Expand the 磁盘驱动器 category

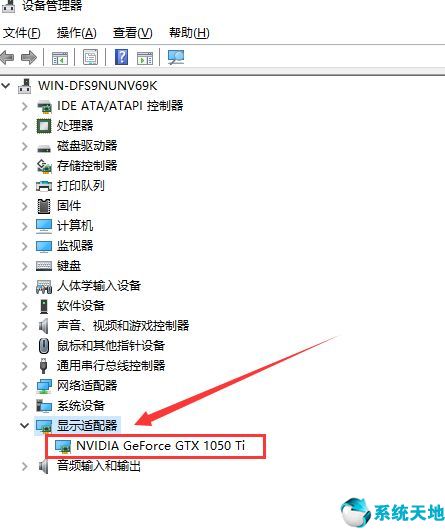pos(25,146)
